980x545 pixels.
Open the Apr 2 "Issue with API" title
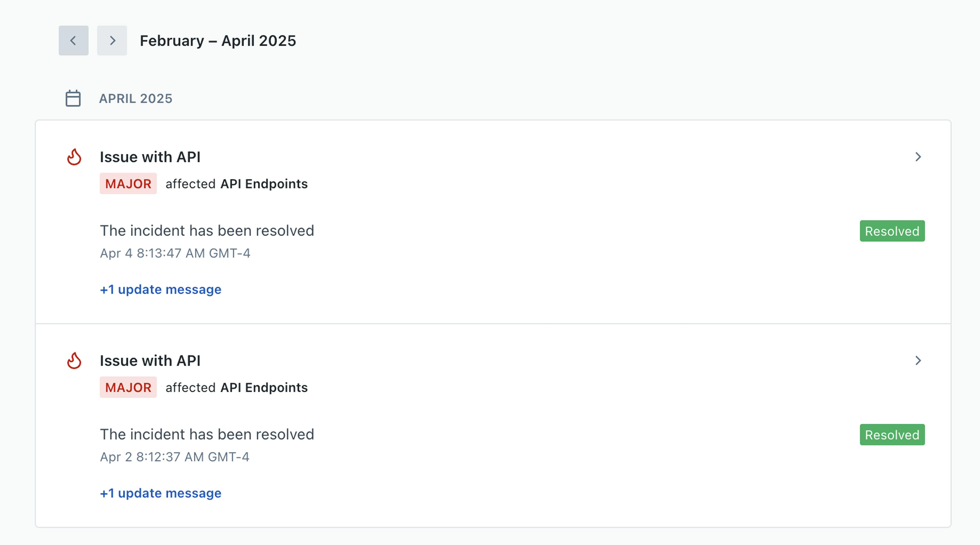[x=150, y=360]
